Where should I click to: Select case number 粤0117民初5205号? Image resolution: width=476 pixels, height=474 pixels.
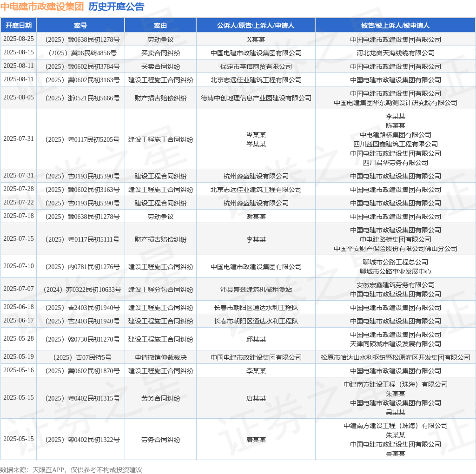click(83, 139)
